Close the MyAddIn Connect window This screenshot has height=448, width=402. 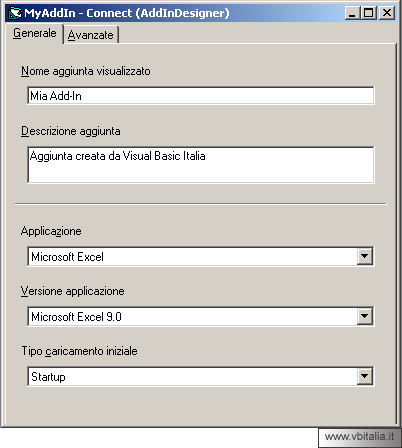click(x=387, y=13)
